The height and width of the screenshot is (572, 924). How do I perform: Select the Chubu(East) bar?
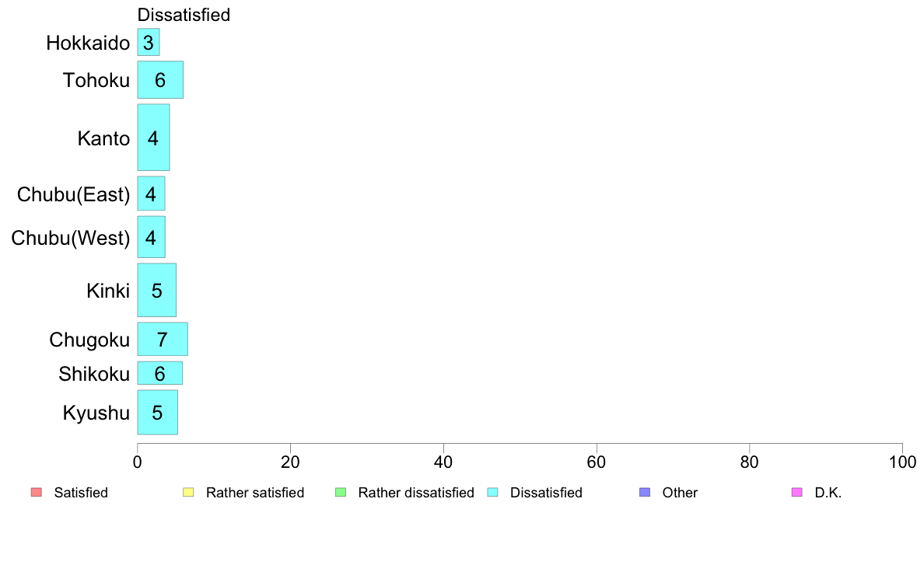[x=152, y=194]
